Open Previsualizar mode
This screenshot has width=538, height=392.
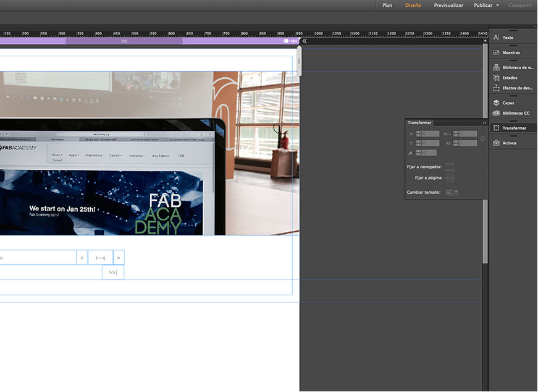(448, 5)
